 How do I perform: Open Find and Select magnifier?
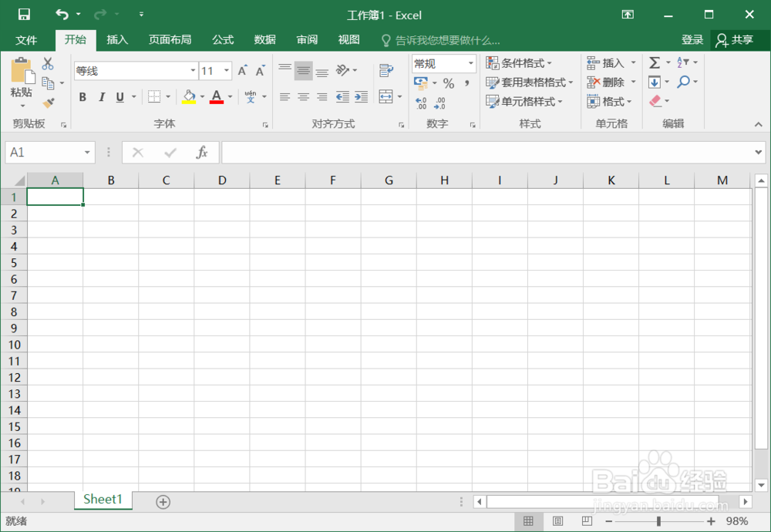tap(683, 82)
